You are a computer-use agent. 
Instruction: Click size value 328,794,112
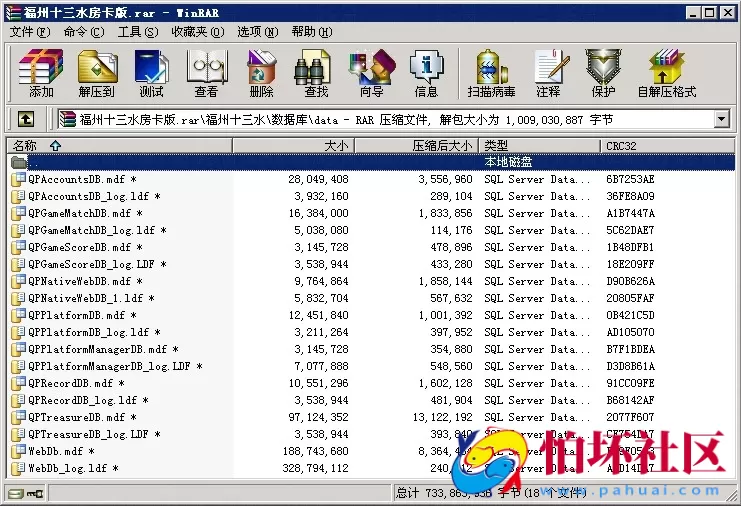(x=315, y=468)
